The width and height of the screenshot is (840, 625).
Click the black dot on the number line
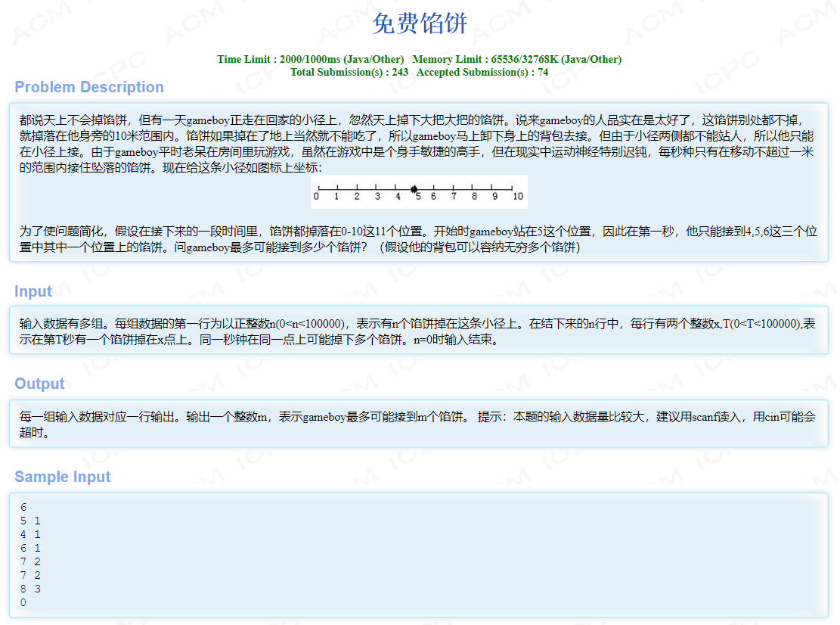[414, 189]
